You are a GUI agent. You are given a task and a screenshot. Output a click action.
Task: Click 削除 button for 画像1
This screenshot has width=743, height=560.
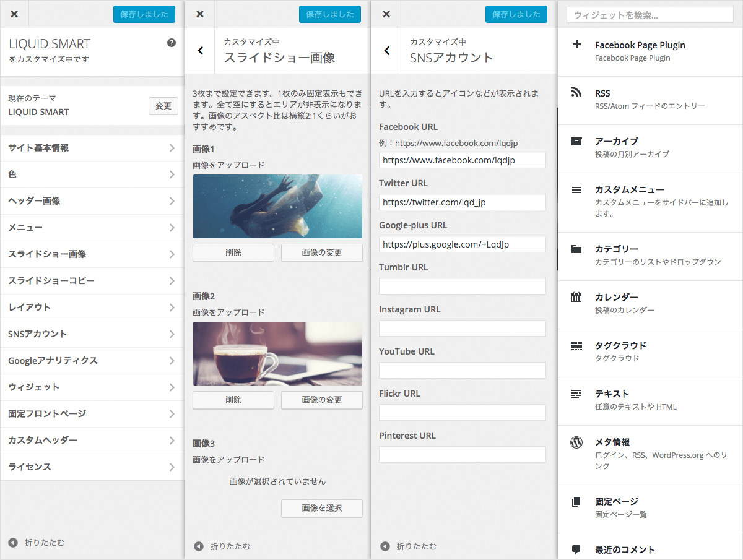pyautogui.click(x=233, y=252)
